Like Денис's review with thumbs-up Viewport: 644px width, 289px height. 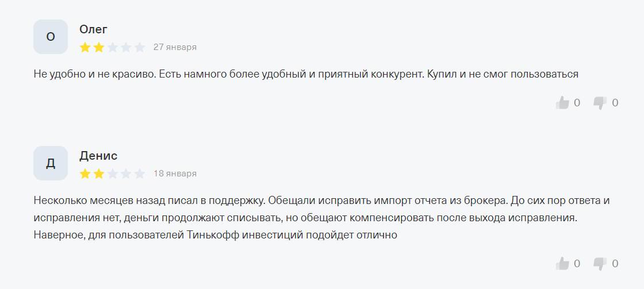562,264
